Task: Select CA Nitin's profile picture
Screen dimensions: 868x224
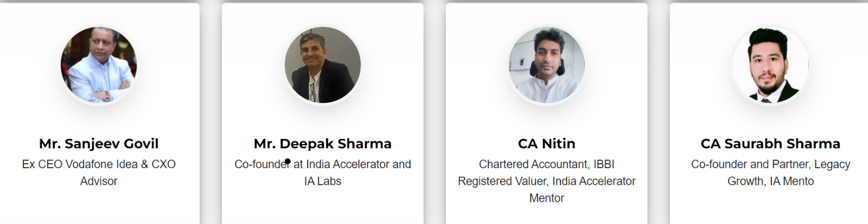Action: click(547, 65)
